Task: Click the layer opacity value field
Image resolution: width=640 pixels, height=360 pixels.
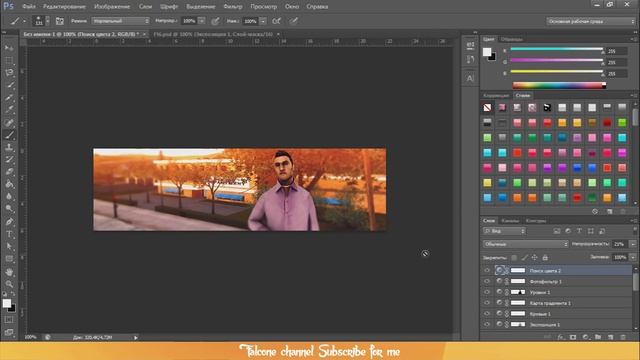Action: click(x=620, y=244)
